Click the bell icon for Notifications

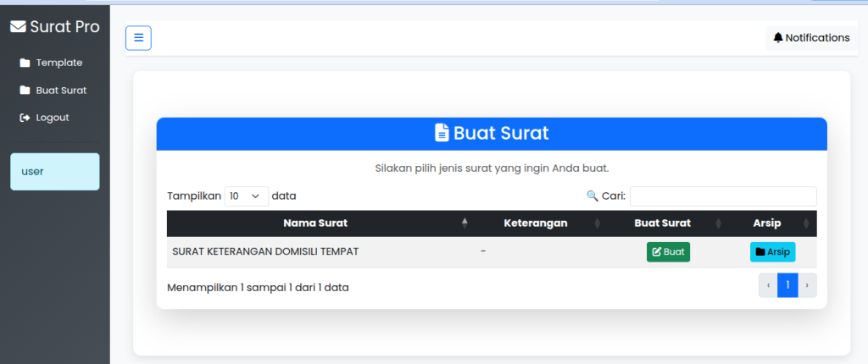click(x=778, y=38)
